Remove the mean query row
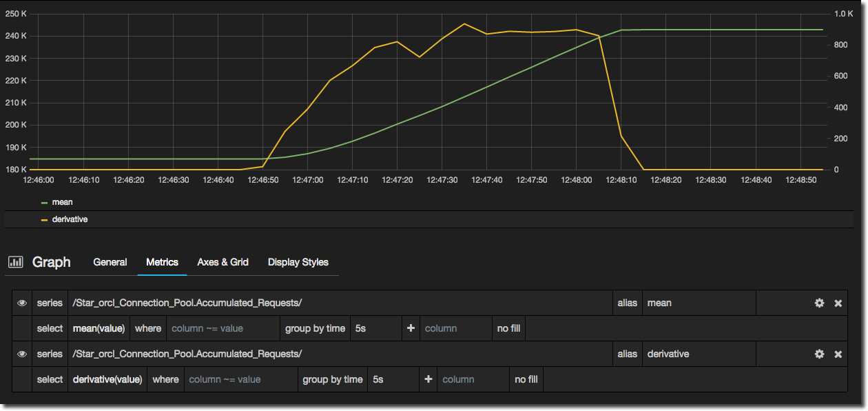Image resolution: width=868 pixels, height=411 pixels. (838, 303)
